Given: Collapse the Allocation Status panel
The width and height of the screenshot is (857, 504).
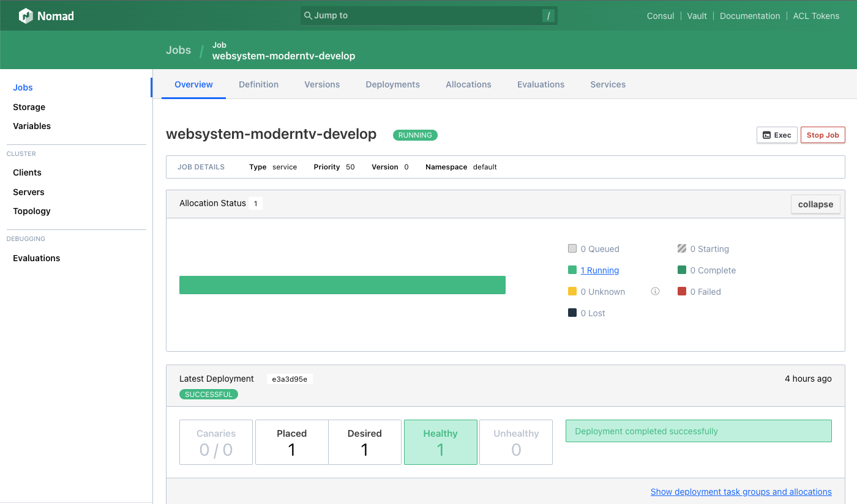Looking at the screenshot, I should (x=815, y=204).
